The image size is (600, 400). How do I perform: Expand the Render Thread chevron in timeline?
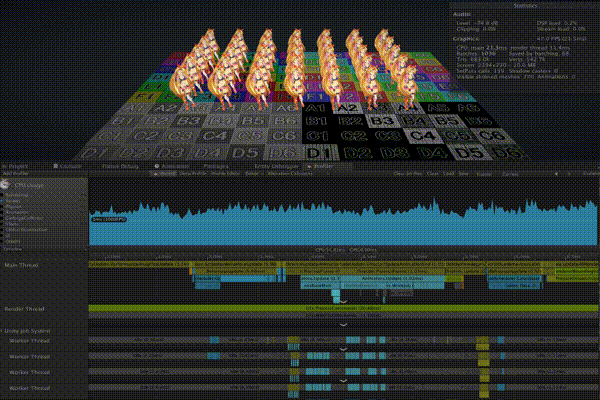click(x=342, y=323)
